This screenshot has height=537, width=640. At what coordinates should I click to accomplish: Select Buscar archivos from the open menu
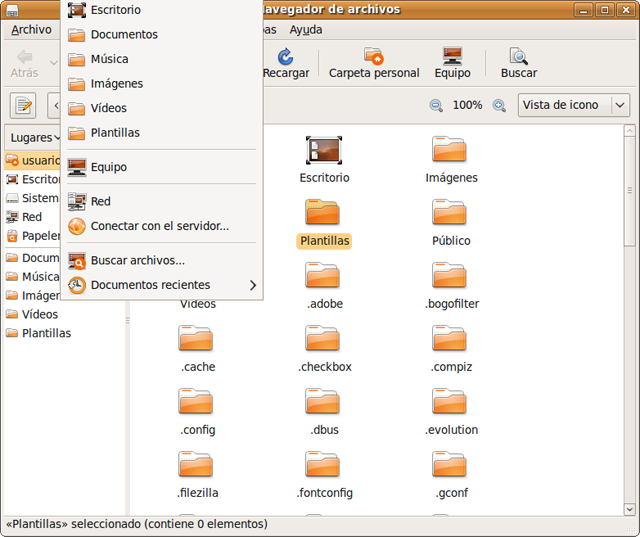[x=137, y=260]
